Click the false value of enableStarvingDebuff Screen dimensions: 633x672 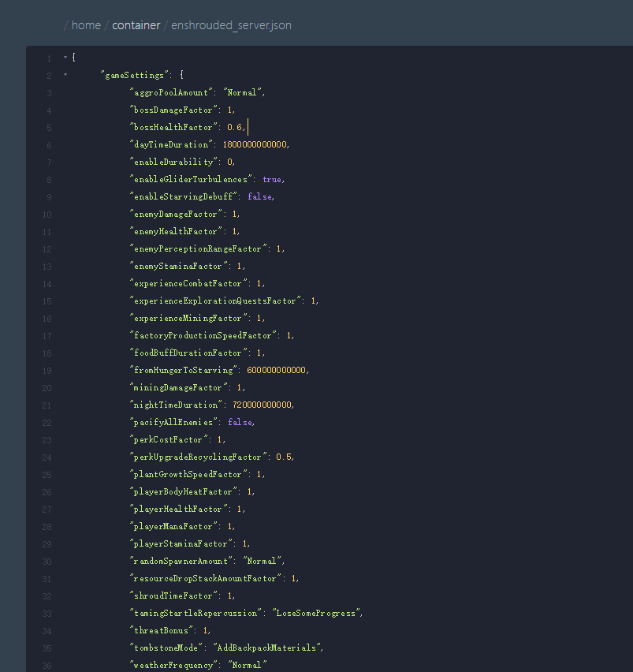coord(260,197)
